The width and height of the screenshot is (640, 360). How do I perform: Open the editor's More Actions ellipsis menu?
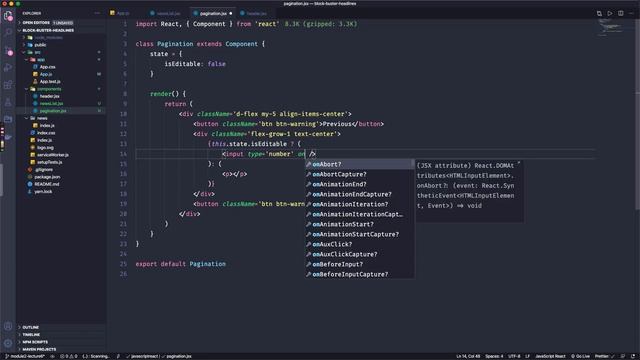(631, 13)
